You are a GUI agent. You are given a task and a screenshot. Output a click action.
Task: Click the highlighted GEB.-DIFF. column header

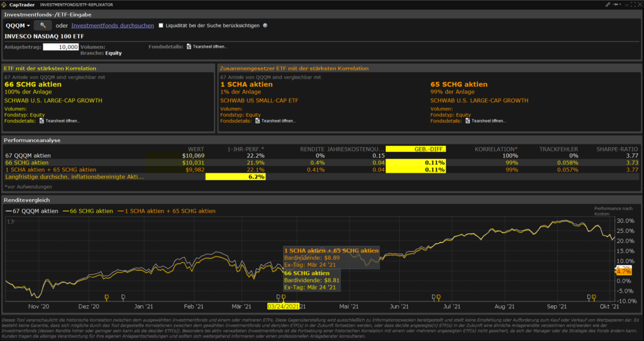coord(416,149)
